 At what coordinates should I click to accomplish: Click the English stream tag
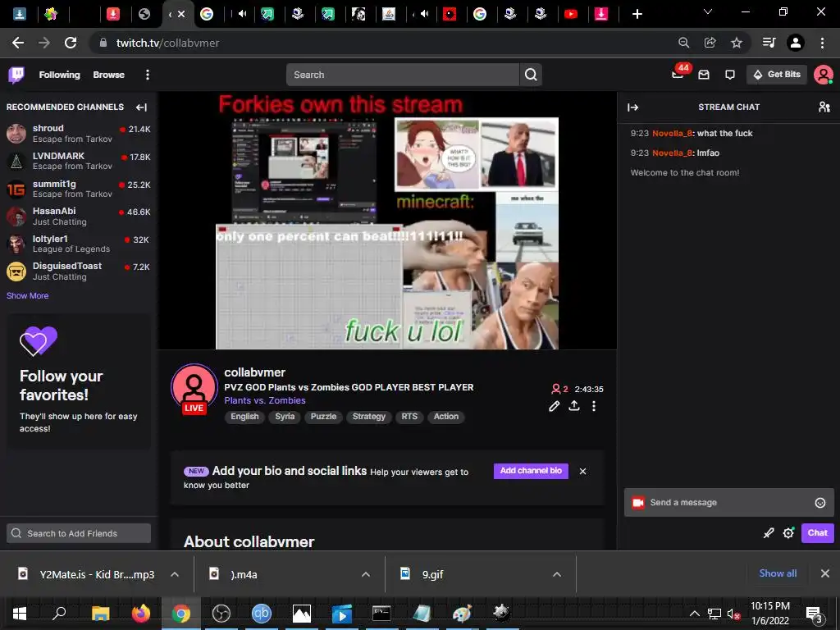coord(244,417)
